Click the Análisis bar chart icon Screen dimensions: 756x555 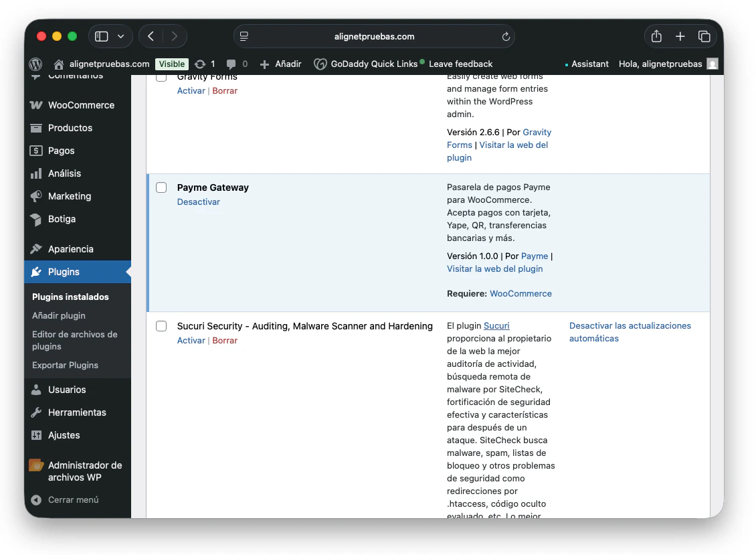coord(36,174)
